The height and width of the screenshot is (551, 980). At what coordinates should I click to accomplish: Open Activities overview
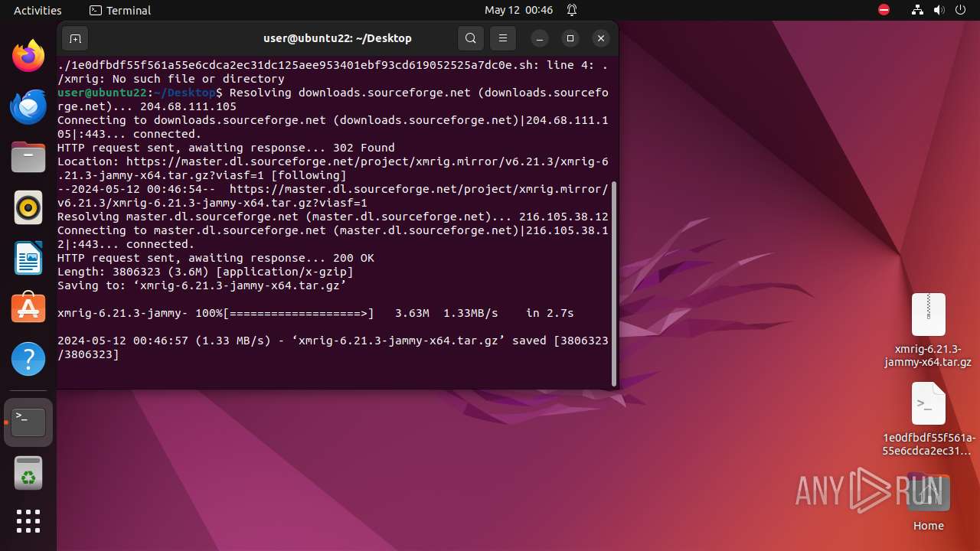[38, 10]
